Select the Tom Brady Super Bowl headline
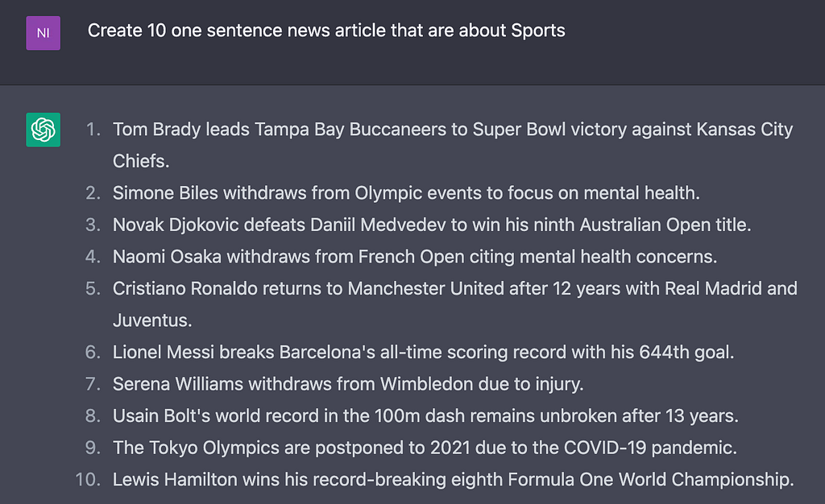 tap(452, 130)
